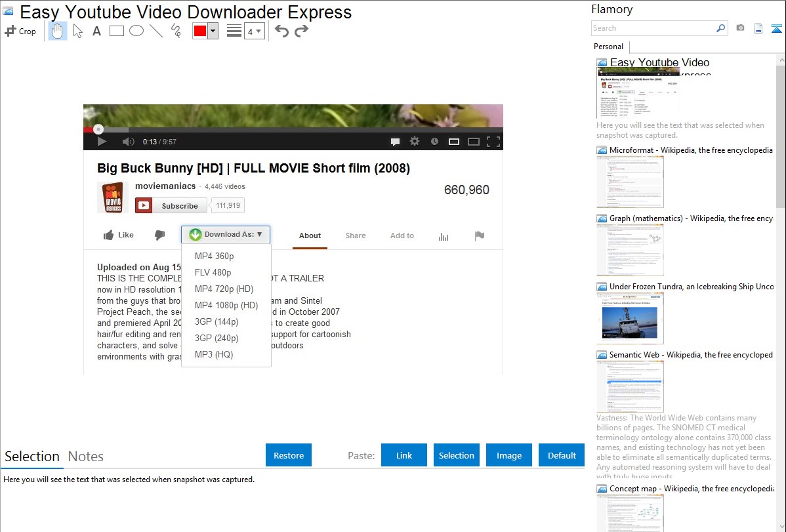
Task: Open the video settings gear
Action: point(415,142)
